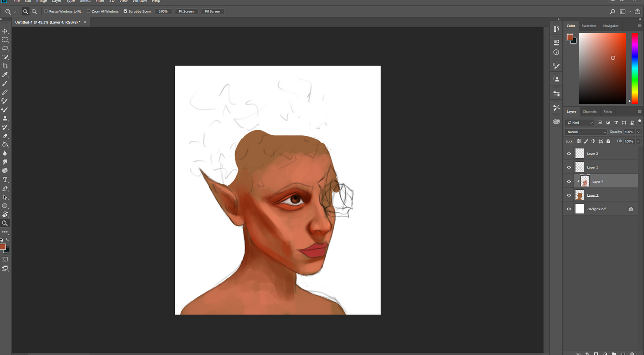Select the Horizontal Type tool
The image size is (644, 355).
pos(5,180)
